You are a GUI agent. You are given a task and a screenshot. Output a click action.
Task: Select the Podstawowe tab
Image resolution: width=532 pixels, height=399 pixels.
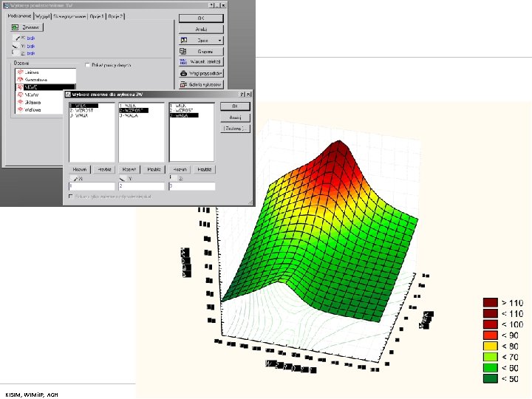(x=20, y=16)
